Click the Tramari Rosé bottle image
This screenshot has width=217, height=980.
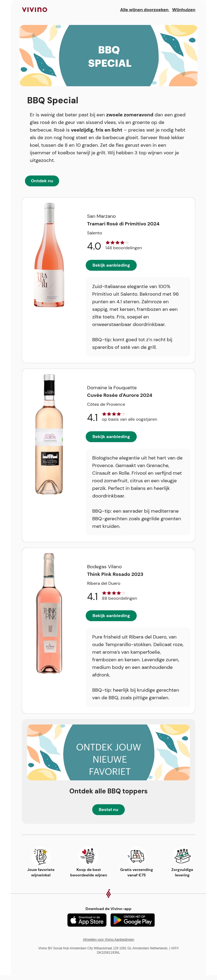(x=49, y=255)
